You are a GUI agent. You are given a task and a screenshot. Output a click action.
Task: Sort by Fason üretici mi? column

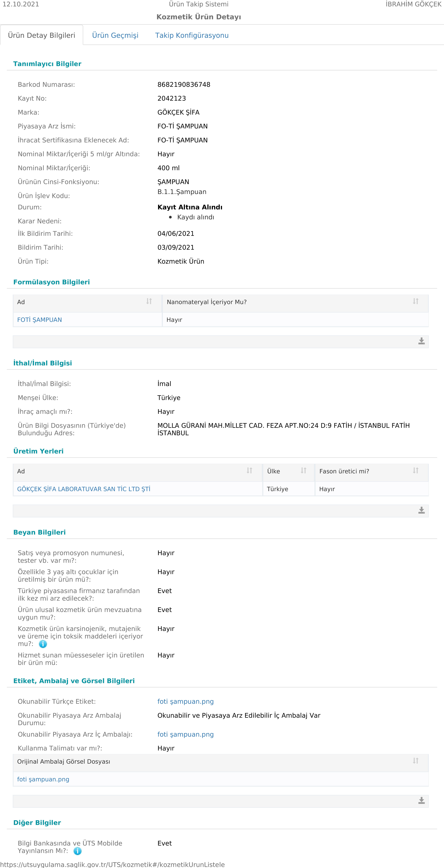pyautogui.click(x=416, y=470)
